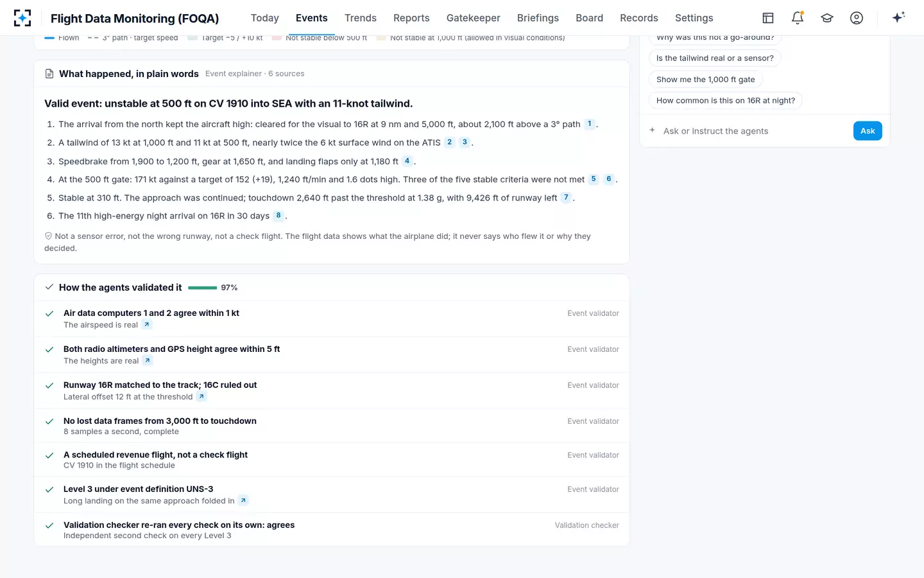The image size is (924, 578).
Task: Open source citation 3 on the tailwind line
Action: [465, 143]
